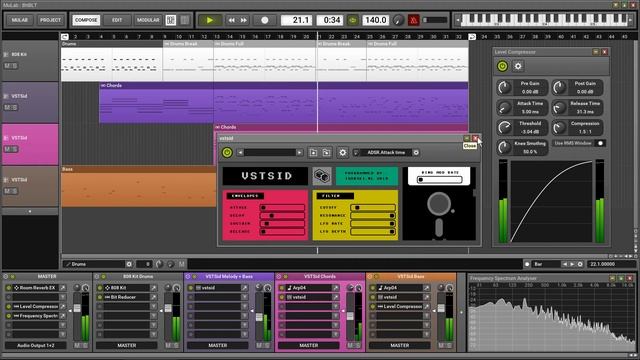The height and width of the screenshot is (360, 640).
Task: Click the Release Time knob
Action: pos(559,108)
